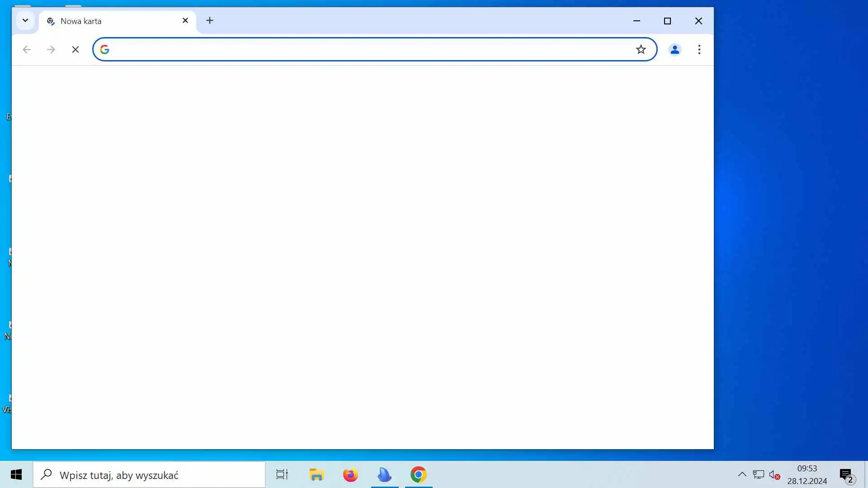Show hidden system tray icons
Screen dimensions: 868x488
pyautogui.click(x=742, y=474)
